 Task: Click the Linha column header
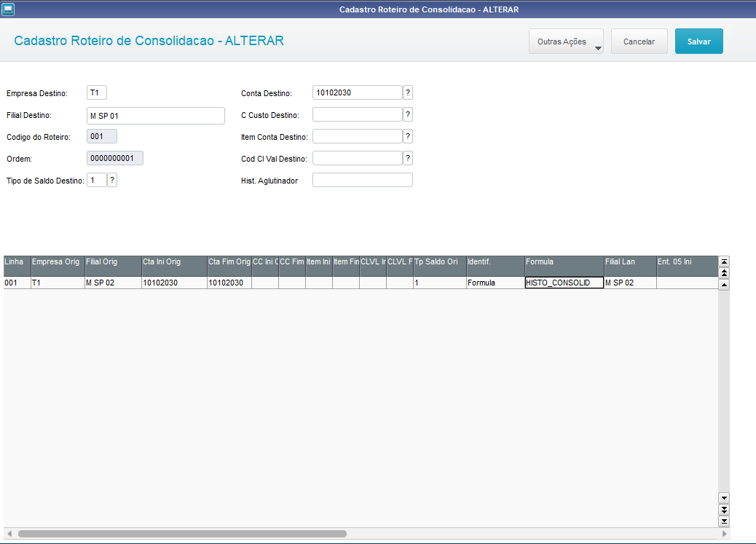click(17, 266)
